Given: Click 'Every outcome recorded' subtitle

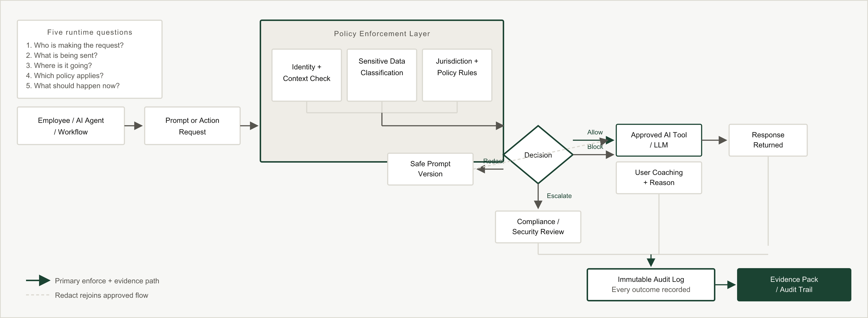Looking at the screenshot, I should click(651, 290).
